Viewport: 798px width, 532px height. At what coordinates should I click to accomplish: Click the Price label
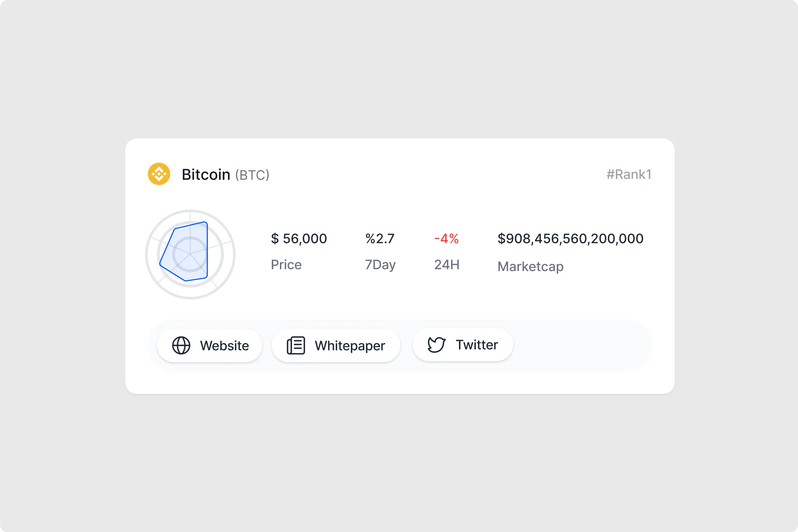click(x=286, y=265)
